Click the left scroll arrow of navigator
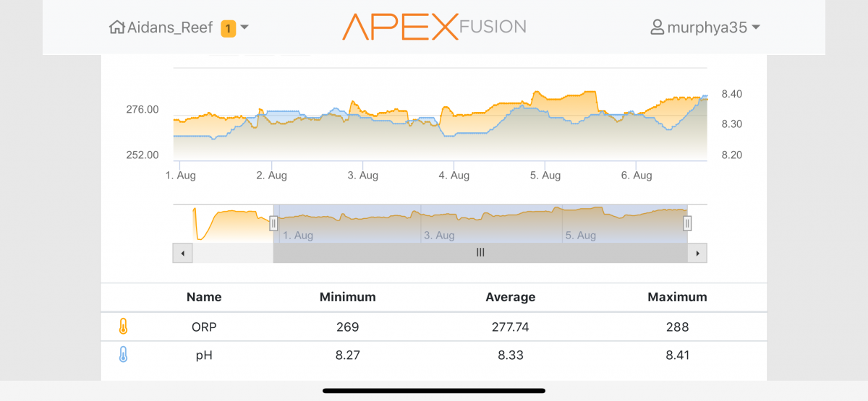Viewport: 868px width, 401px height. [x=182, y=253]
